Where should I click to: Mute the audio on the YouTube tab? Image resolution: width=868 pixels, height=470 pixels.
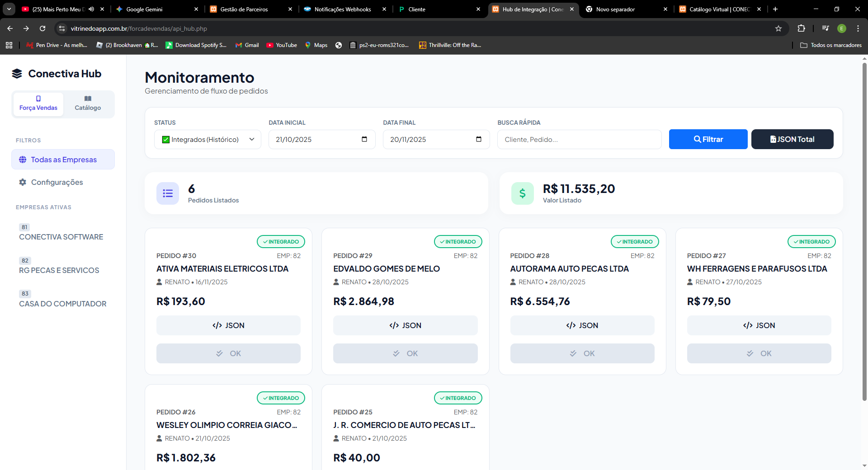tap(91, 9)
